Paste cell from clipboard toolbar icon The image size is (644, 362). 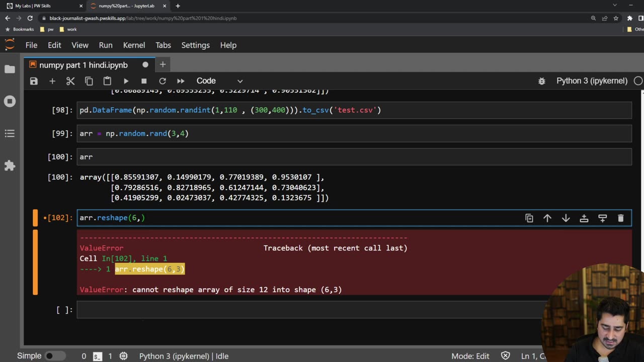pos(107,81)
